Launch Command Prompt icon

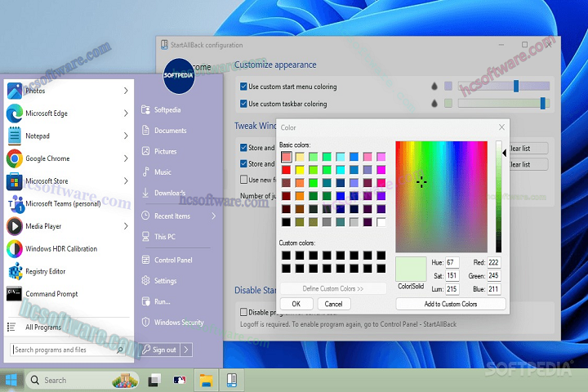point(14,294)
